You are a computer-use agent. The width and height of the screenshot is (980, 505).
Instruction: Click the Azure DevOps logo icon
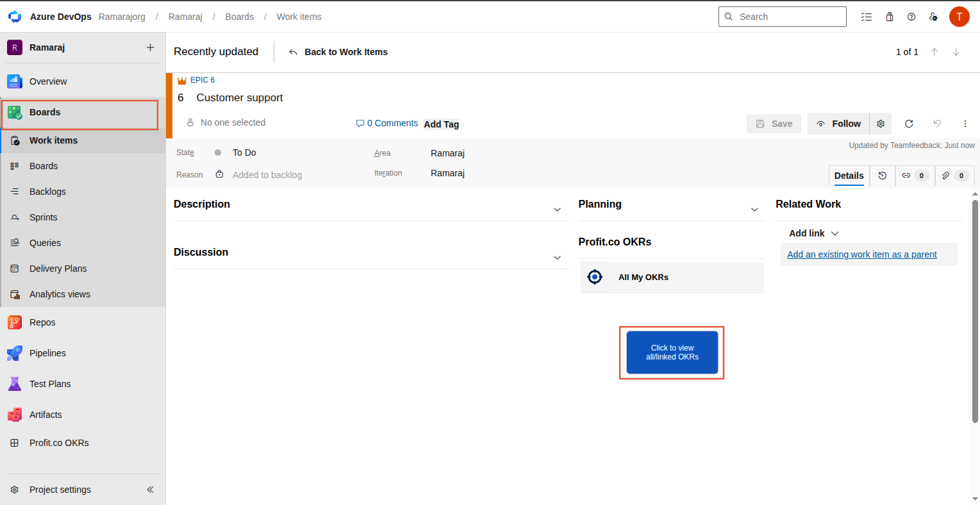15,17
